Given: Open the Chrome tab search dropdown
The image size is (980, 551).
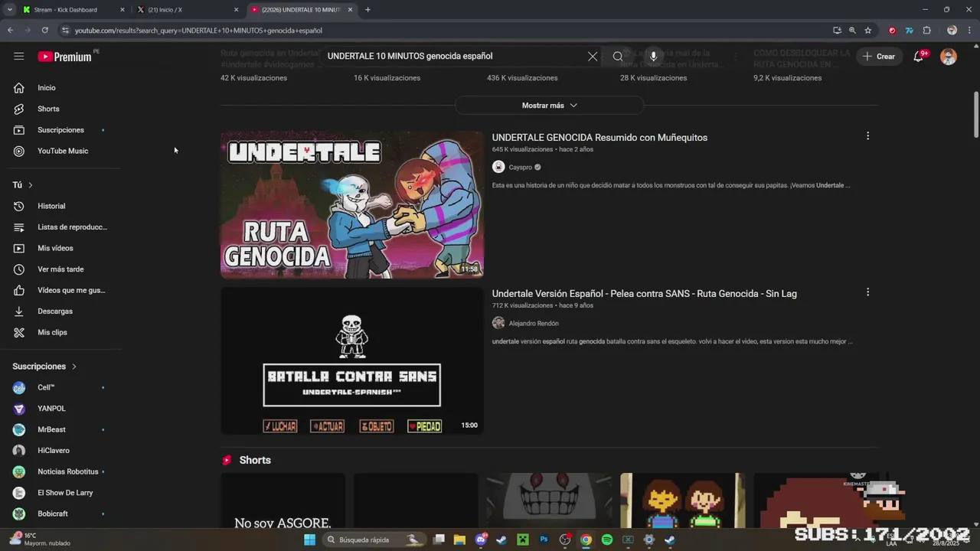Looking at the screenshot, I should tap(10, 10).
